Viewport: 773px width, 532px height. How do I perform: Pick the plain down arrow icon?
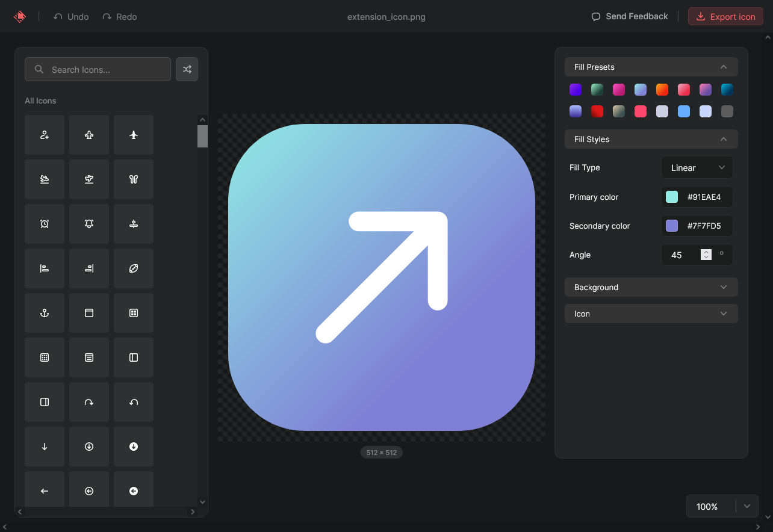tap(45, 447)
